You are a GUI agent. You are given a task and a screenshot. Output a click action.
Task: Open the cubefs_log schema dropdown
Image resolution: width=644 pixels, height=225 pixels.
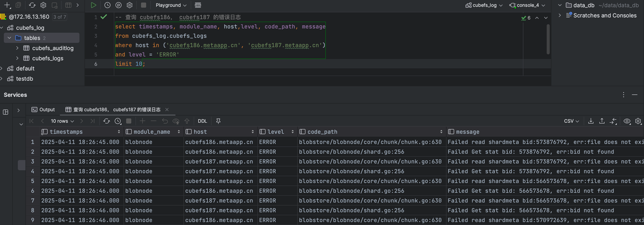(x=484, y=5)
